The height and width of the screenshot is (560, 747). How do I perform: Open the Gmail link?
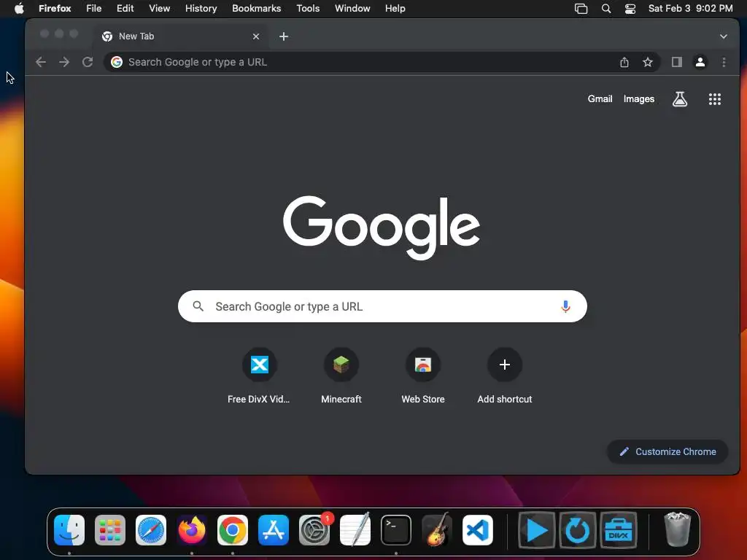[x=600, y=99]
